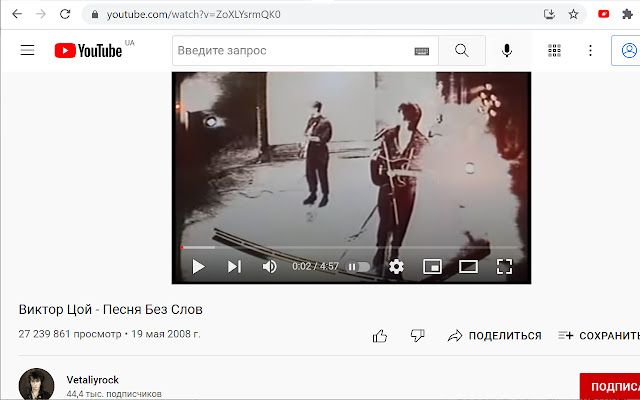Play the video
The image size is (640, 400).
[198, 267]
